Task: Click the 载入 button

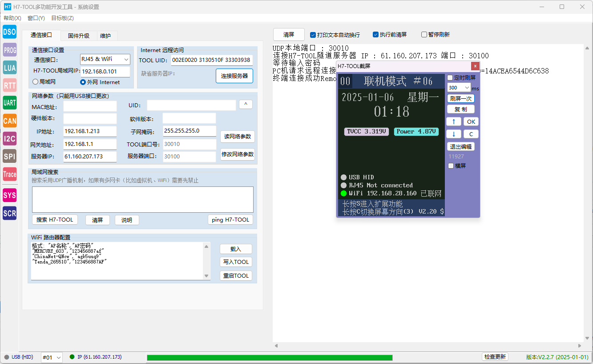Action: pos(236,249)
